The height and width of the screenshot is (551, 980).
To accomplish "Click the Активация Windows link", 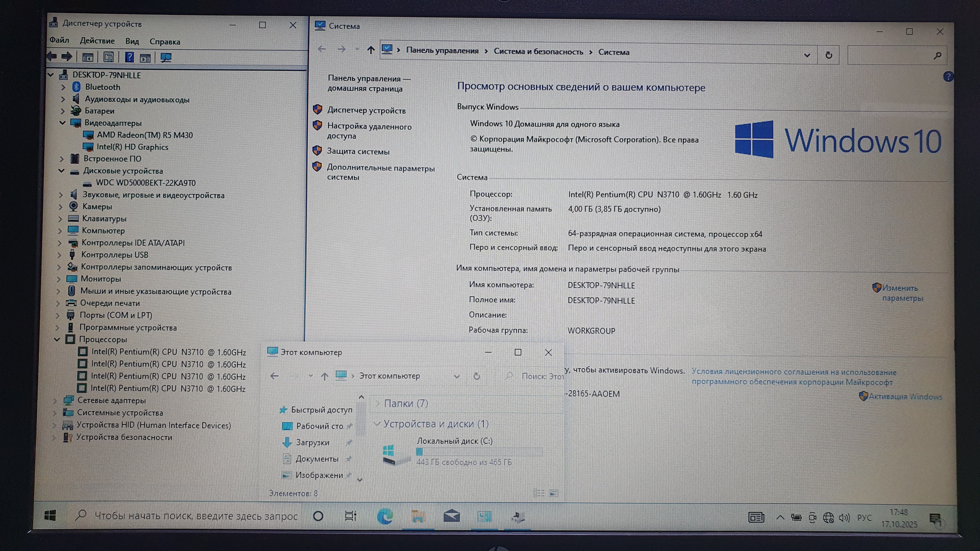I will tap(905, 397).
